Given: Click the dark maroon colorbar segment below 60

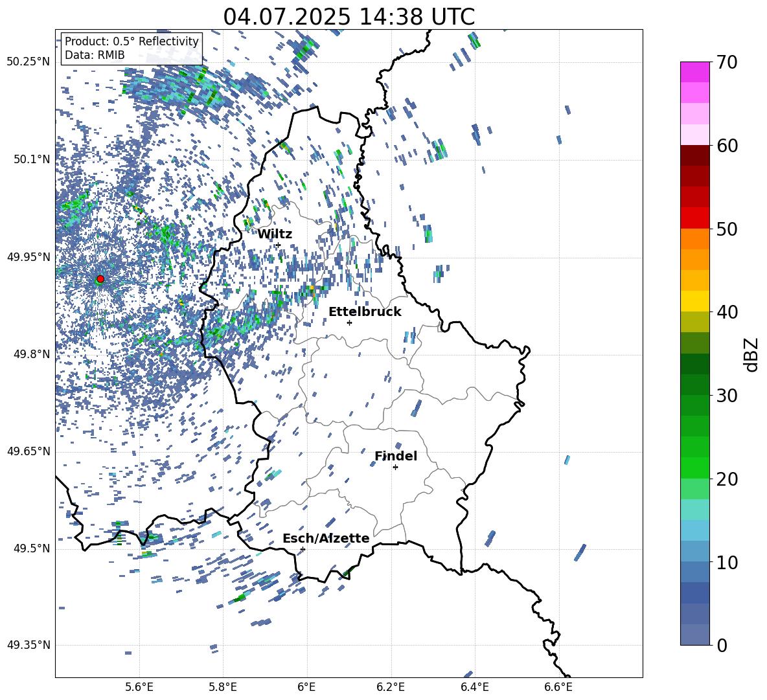Looking at the screenshot, I should (x=695, y=156).
